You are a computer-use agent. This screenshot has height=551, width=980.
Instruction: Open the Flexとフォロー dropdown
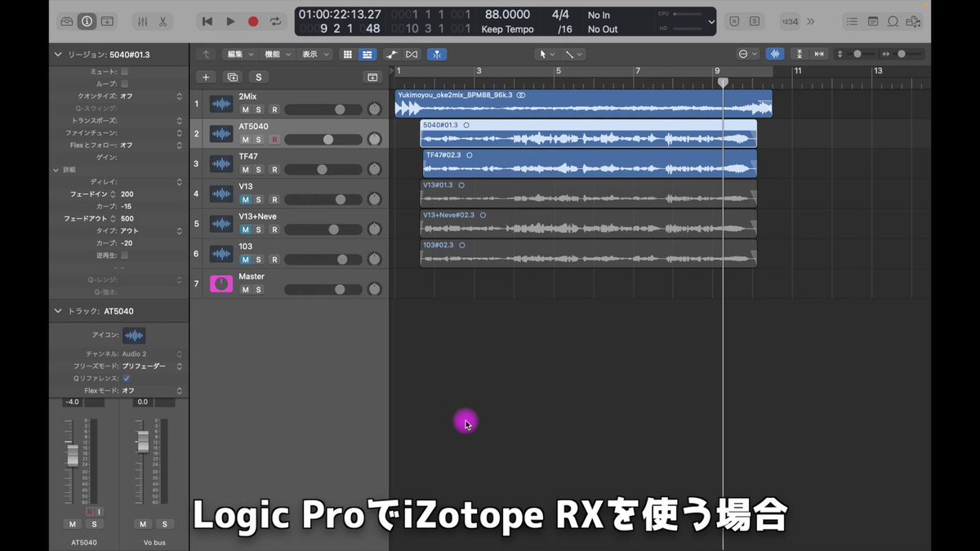[x=151, y=145]
